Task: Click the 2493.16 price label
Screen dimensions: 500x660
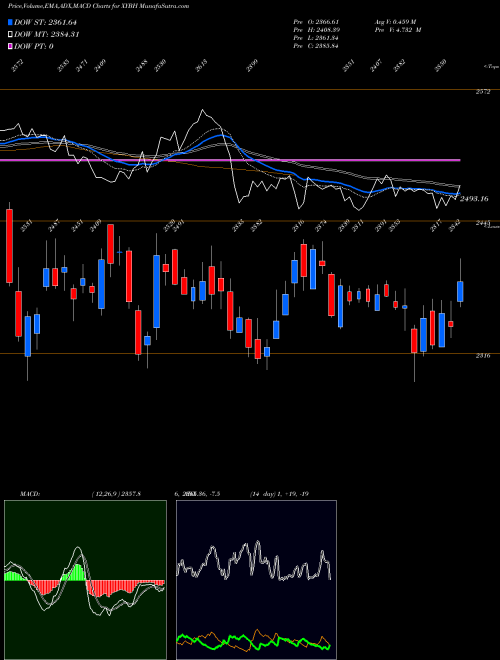Action: [x=474, y=199]
